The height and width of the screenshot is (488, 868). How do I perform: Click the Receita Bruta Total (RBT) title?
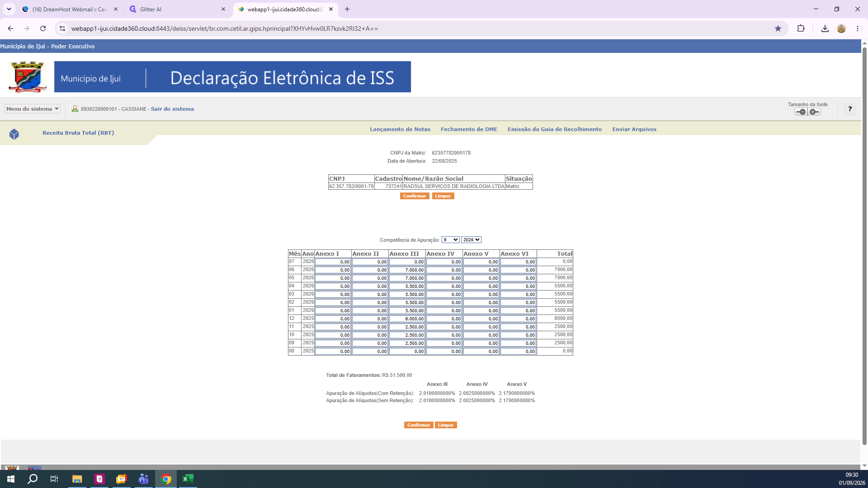[78, 133]
